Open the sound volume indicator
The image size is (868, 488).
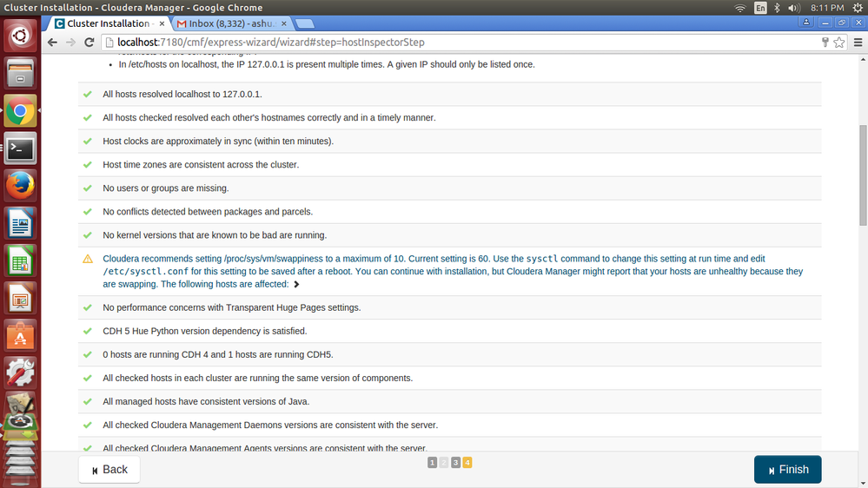794,8
